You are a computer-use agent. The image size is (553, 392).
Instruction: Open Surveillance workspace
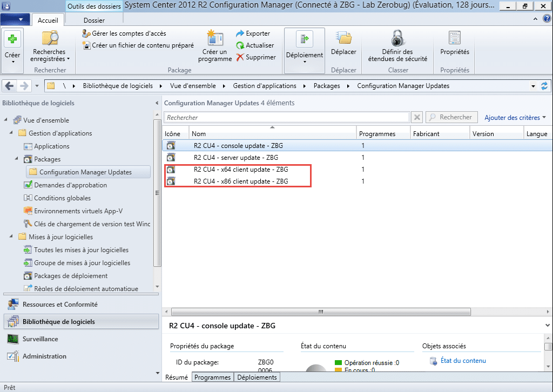click(x=81, y=339)
